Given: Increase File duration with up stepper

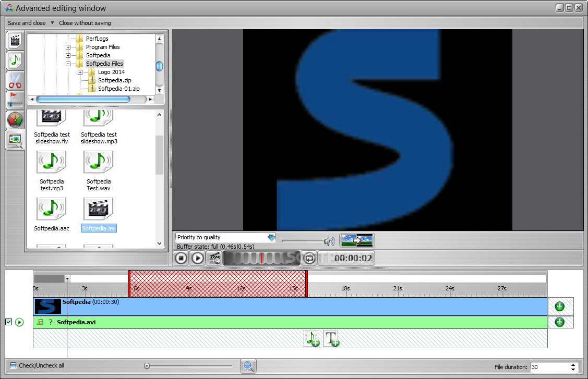Looking at the screenshot, I should coord(573,365).
